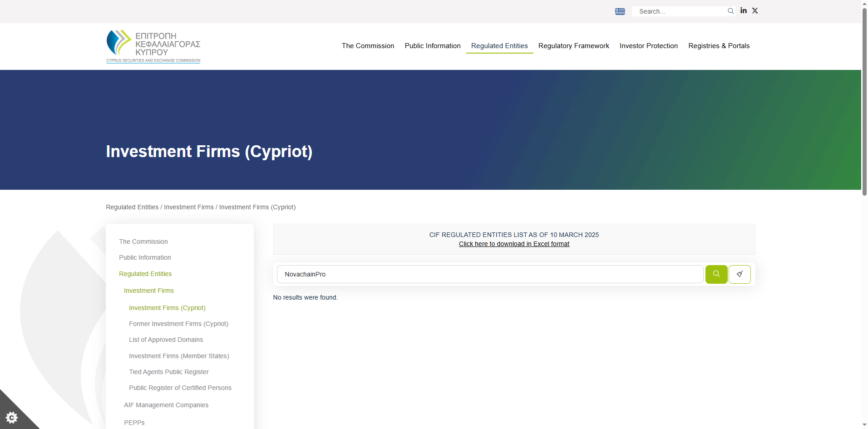Click download in Excel format link
Image resolution: width=868 pixels, height=429 pixels.
tap(514, 244)
